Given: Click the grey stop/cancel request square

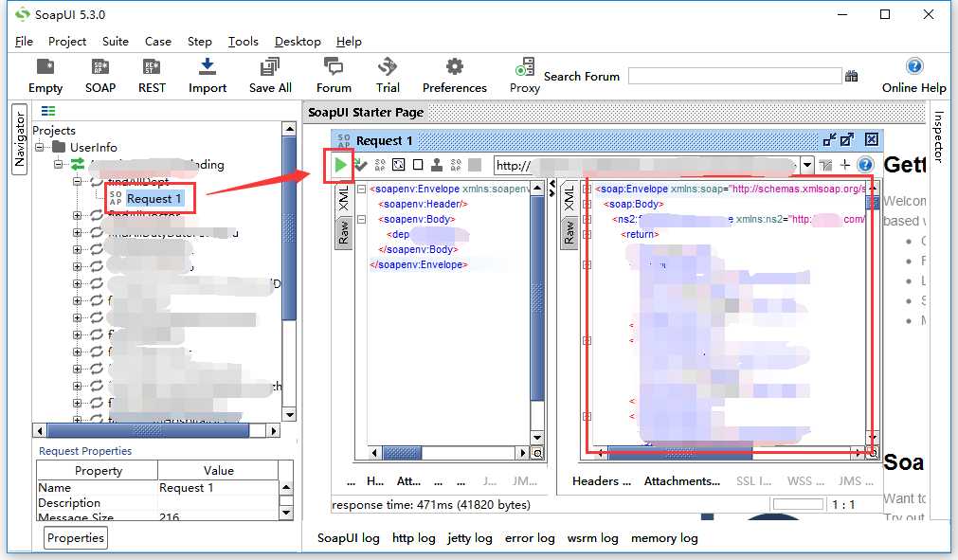Looking at the screenshot, I should point(475,165).
